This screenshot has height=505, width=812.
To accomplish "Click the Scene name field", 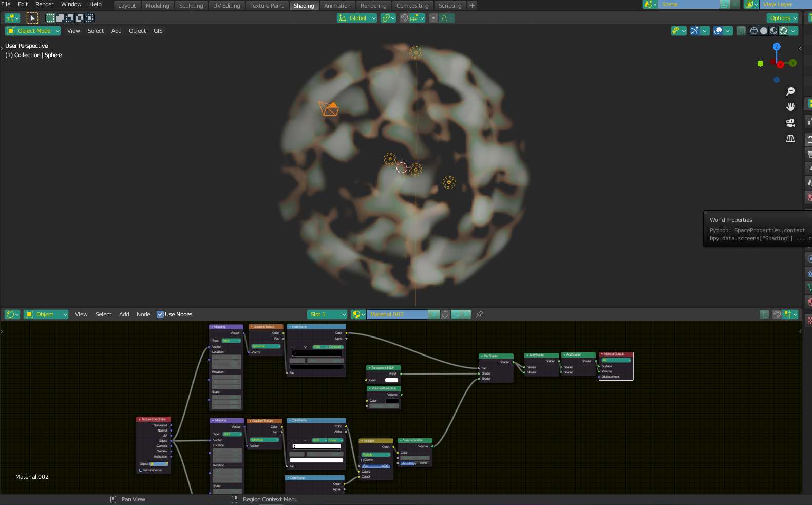I will [x=689, y=4].
